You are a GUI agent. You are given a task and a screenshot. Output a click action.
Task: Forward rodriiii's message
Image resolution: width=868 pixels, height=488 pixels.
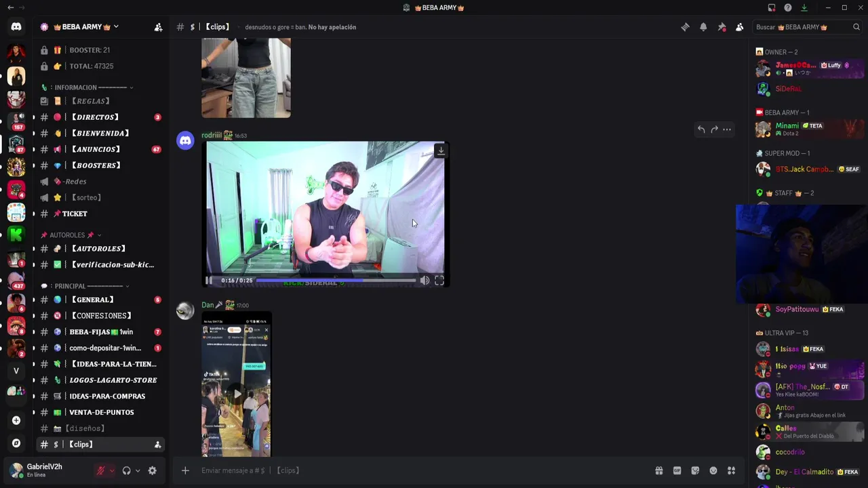(x=714, y=129)
